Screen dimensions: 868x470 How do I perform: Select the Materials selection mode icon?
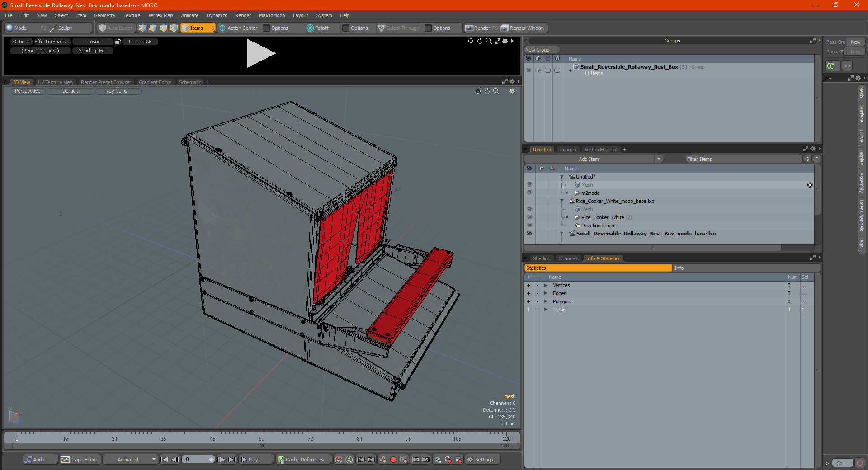coord(174,28)
